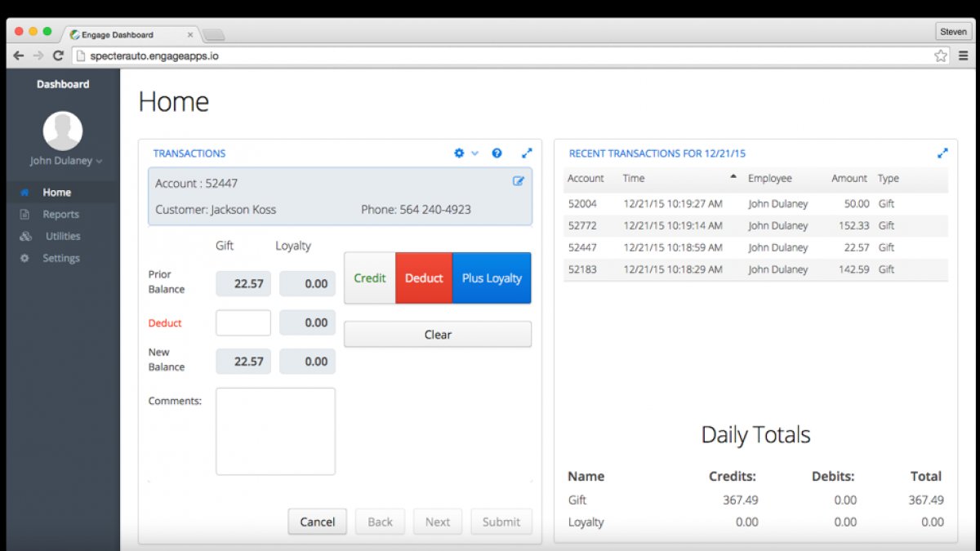
Task: Go back with browser back arrow
Action: click(18, 56)
